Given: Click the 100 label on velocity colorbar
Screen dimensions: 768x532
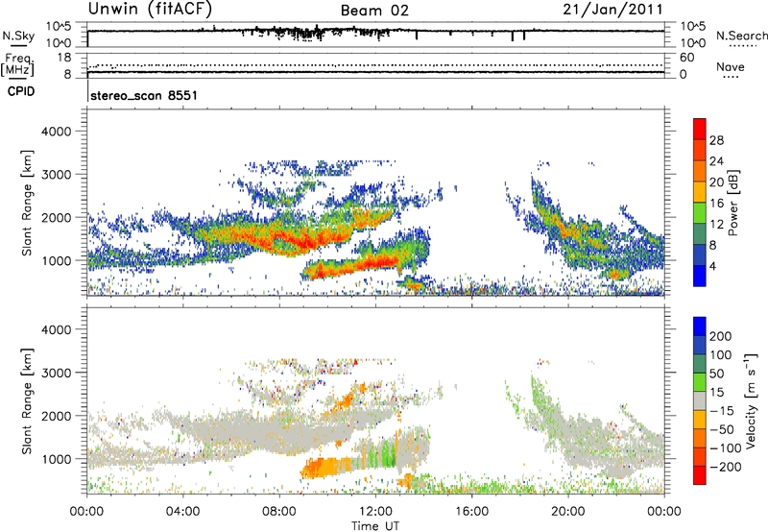Looking at the screenshot, I should [x=720, y=354].
